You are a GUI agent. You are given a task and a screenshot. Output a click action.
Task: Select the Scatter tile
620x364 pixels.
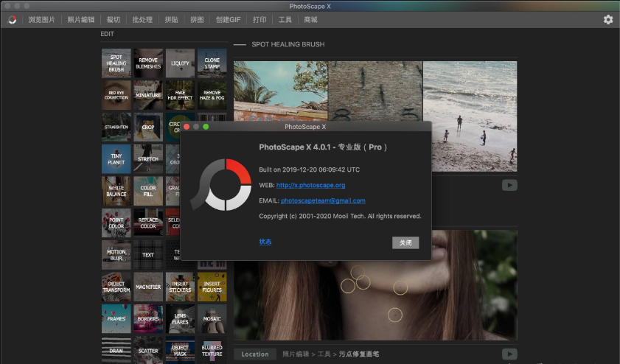(x=148, y=350)
